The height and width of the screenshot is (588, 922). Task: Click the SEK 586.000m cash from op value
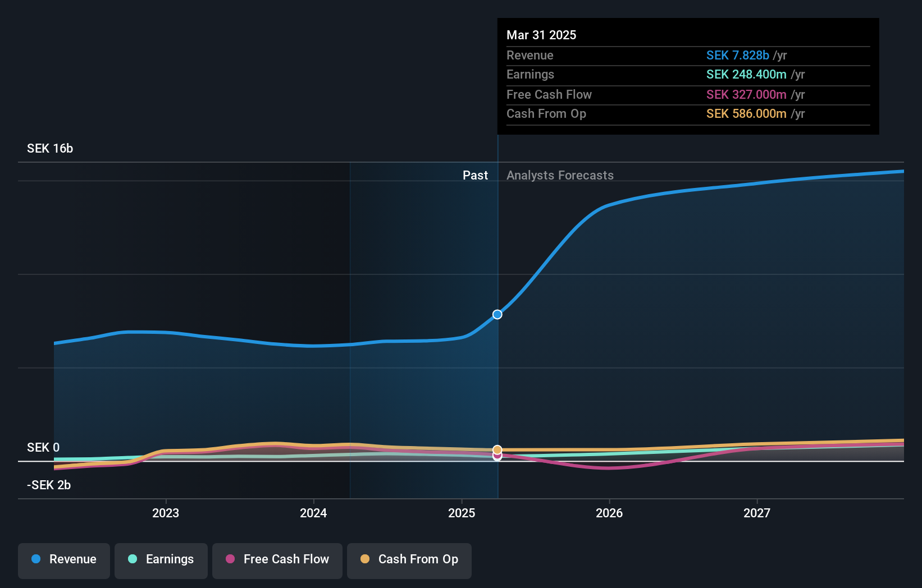tap(746, 113)
